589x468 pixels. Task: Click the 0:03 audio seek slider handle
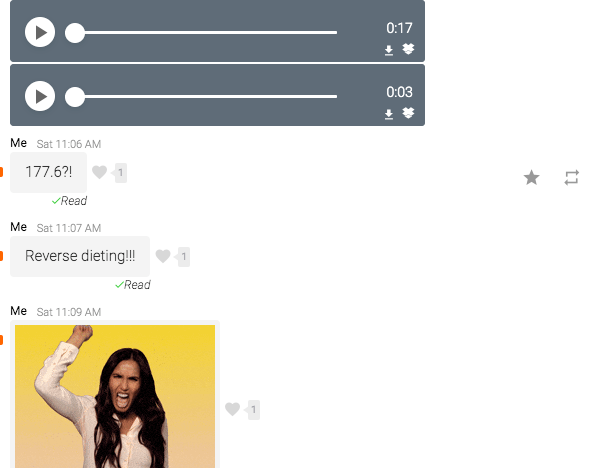[75, 97]
